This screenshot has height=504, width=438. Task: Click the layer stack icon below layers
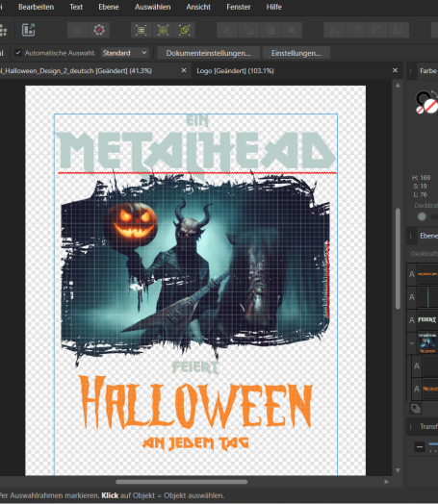pyautogui.click(x=416, y=409)
